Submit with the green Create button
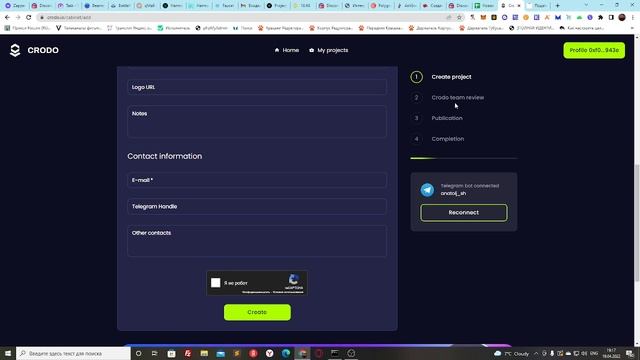 (x=257, y=312)
